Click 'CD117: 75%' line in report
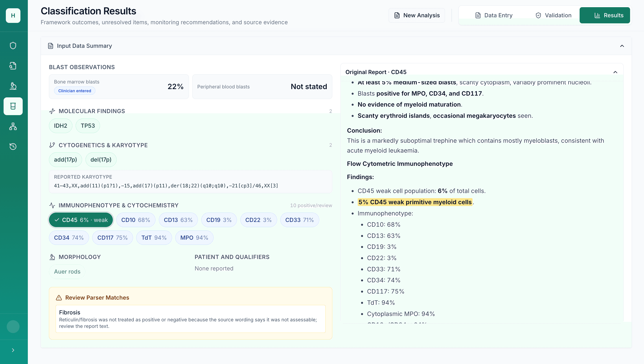Image resolution: width=644 pixels, height=364 pixels. (x=386, y=292)
